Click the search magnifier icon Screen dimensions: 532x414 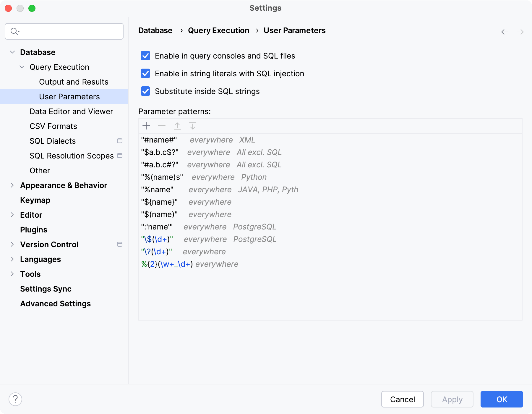[14, 31]
